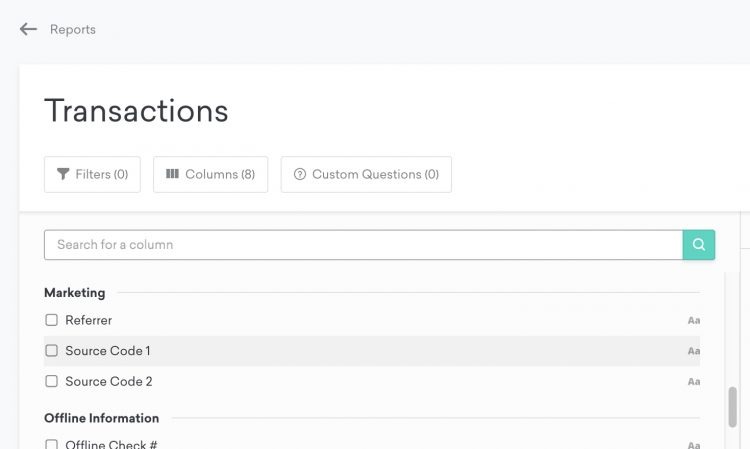Click the Aa text-type icon for Referrer

(x=694, y=321)
